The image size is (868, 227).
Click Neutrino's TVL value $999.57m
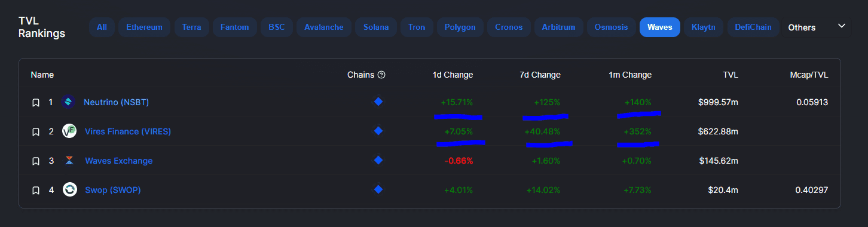click(718, 102)
